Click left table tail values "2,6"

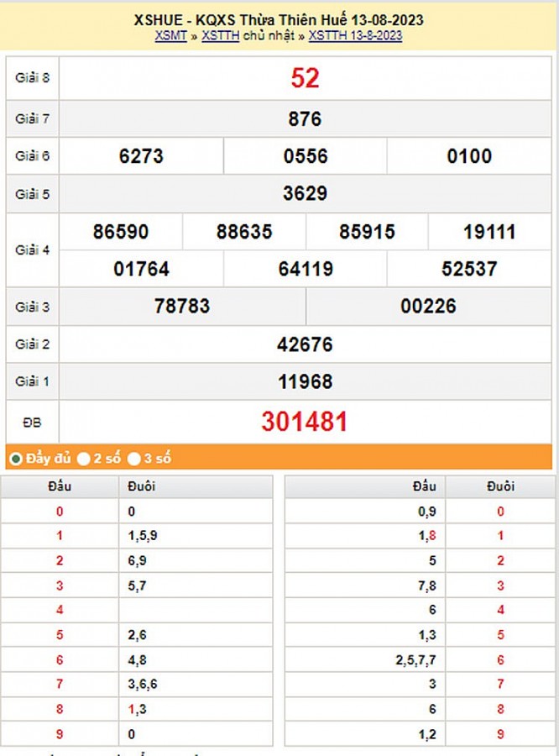(138, 635)
